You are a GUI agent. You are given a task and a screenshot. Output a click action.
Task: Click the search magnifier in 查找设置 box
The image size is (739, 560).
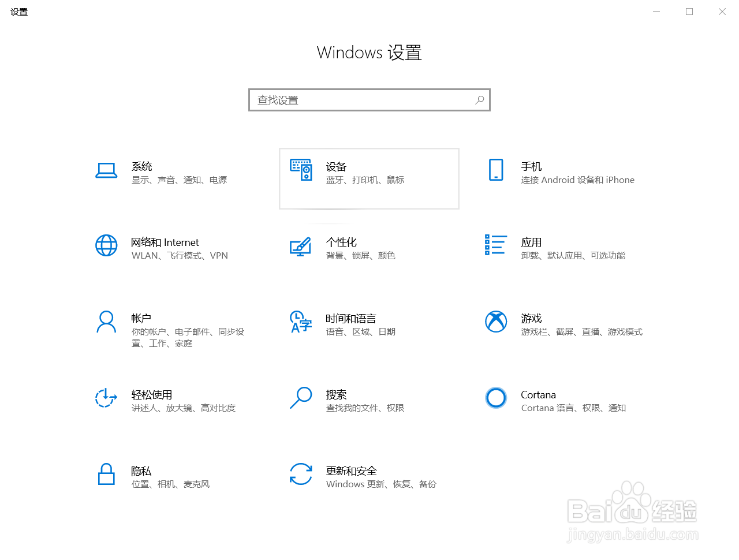(x=479, y=100)
